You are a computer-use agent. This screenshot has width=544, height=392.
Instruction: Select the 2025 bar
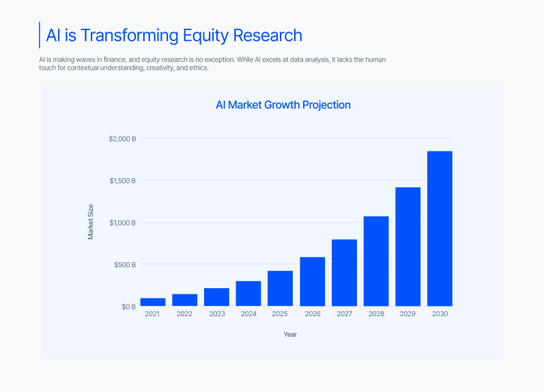(280, 288)
